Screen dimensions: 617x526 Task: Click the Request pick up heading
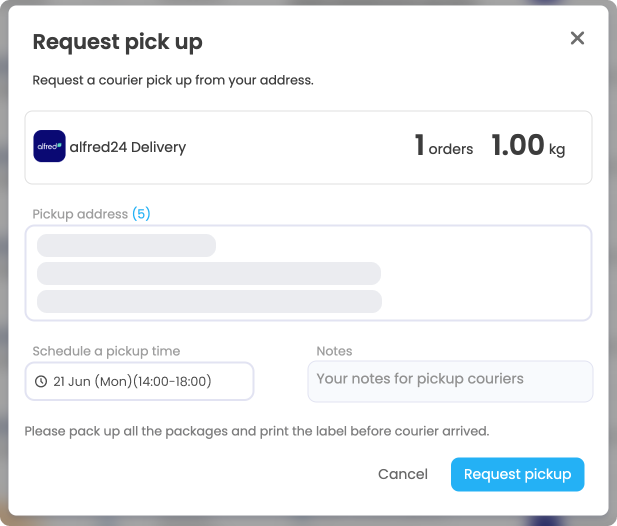tap(117, 42)
